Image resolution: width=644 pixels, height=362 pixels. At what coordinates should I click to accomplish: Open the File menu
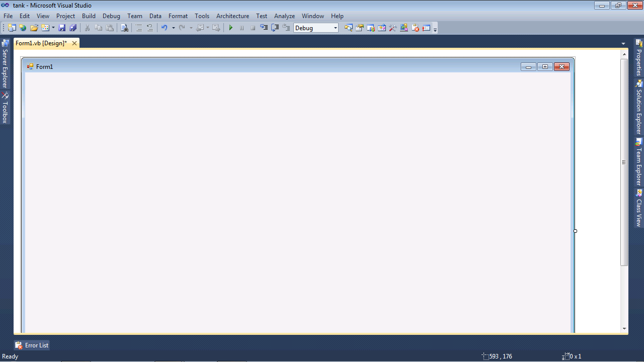pos(8,16)
